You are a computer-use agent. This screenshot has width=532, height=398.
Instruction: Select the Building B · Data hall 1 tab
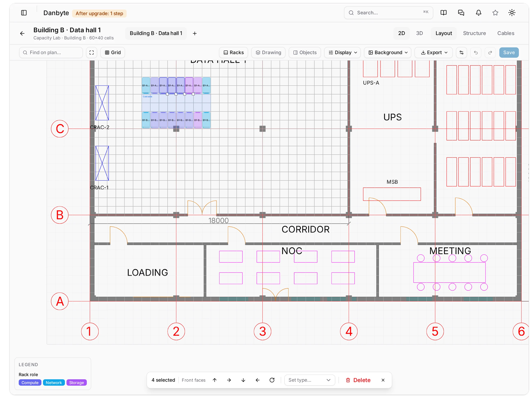[156, 33]
